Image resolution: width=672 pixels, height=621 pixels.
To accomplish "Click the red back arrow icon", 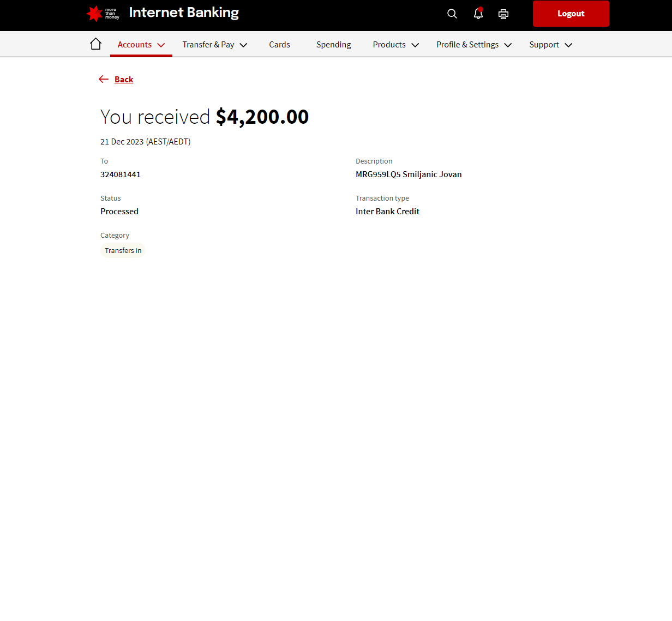I will 104,80.
